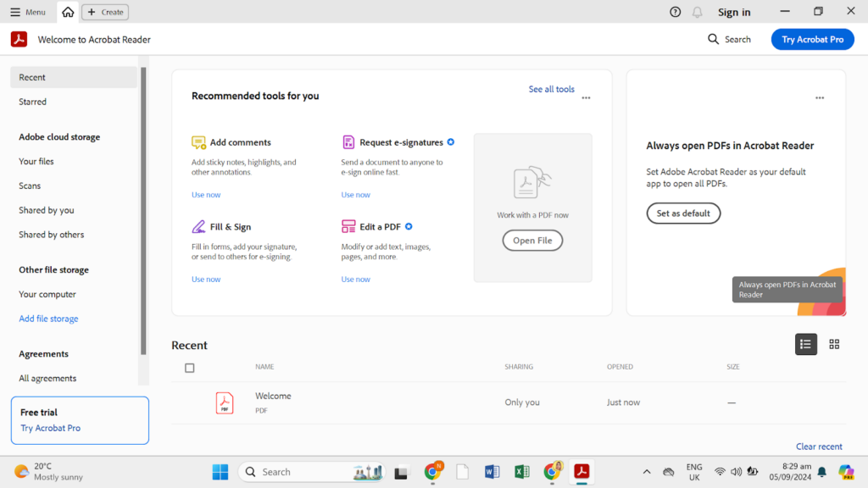Open the See all tools link
Viewport: 868px width, 488px height.
click(551, 88)
